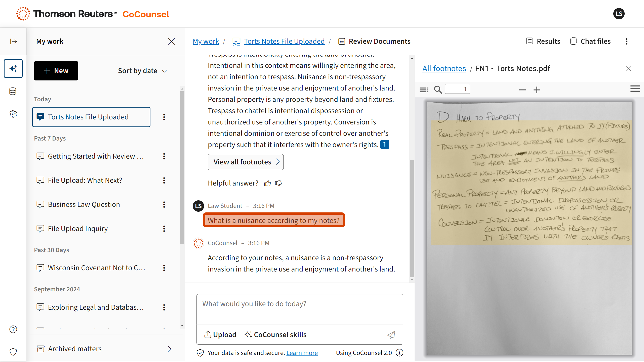Toggle the sidebar expand arrow icon

coord(13,41)
